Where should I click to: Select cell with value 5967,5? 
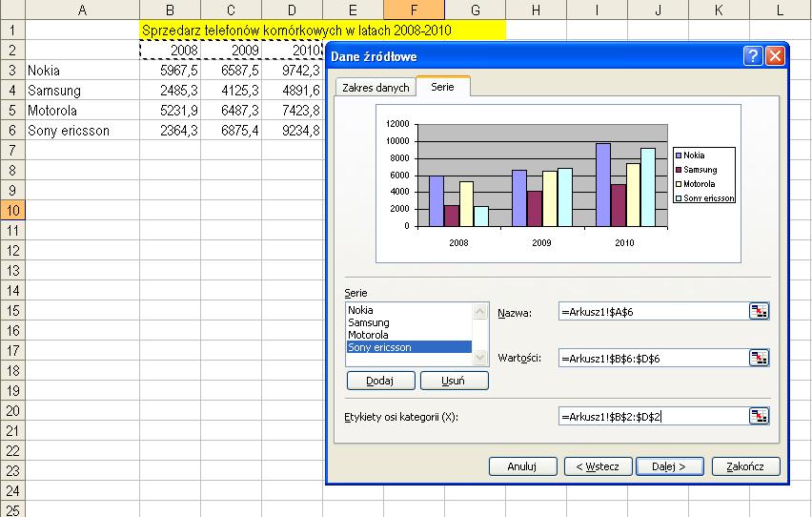click(170, 70)
